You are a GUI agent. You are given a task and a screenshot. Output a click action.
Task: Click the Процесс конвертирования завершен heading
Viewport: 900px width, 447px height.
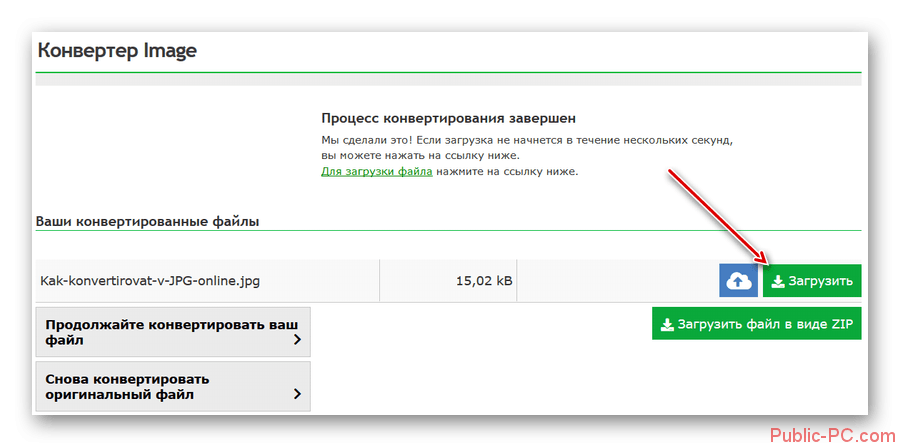(x=448, y=119)
